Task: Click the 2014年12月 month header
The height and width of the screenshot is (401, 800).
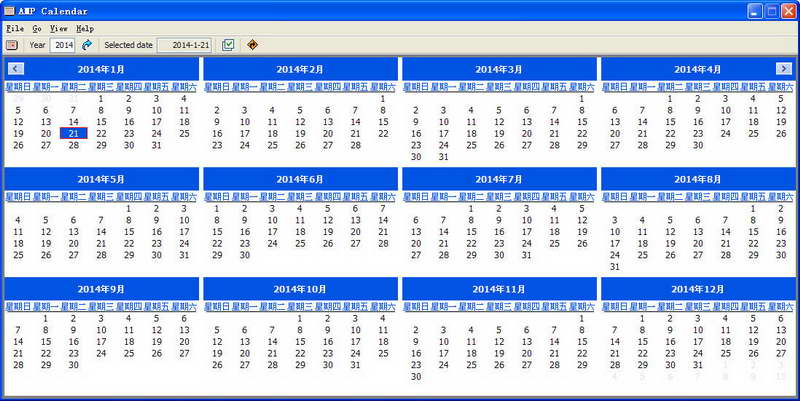Action: coord(698,289)
